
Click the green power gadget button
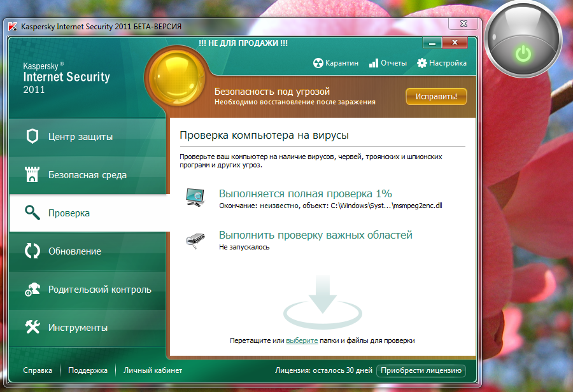pyautogui.click(x=523, y=53)
